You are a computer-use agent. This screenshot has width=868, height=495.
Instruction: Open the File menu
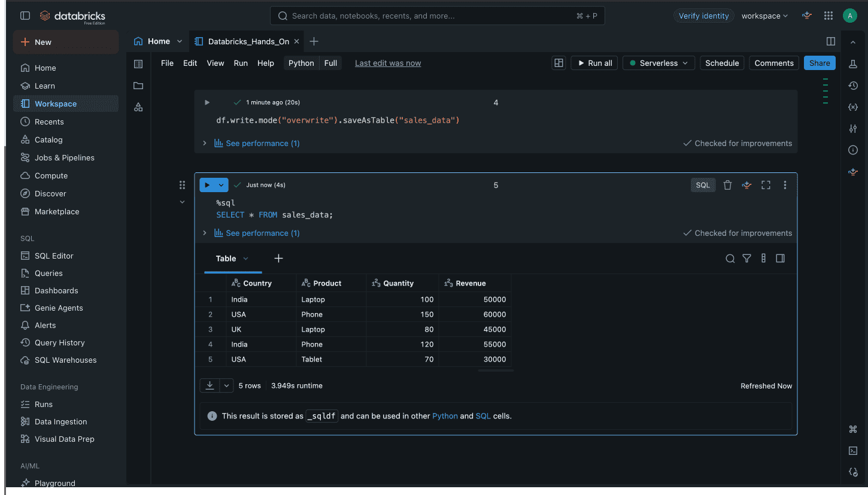coord(168,63)
